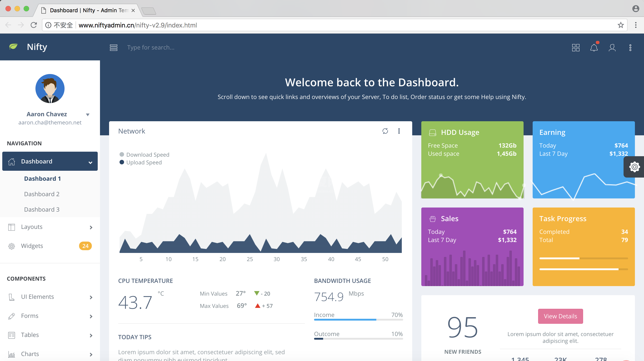The width and height of the screenshot is (644, 361).
Task: Click the Forms pencil icon
Action: (x=12, y=316)
